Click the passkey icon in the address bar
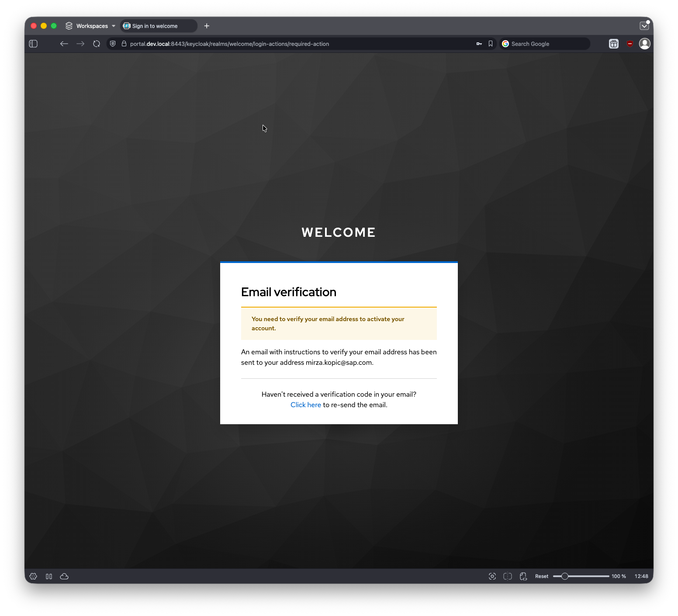 pyautogui.click(x=479, y=44)
